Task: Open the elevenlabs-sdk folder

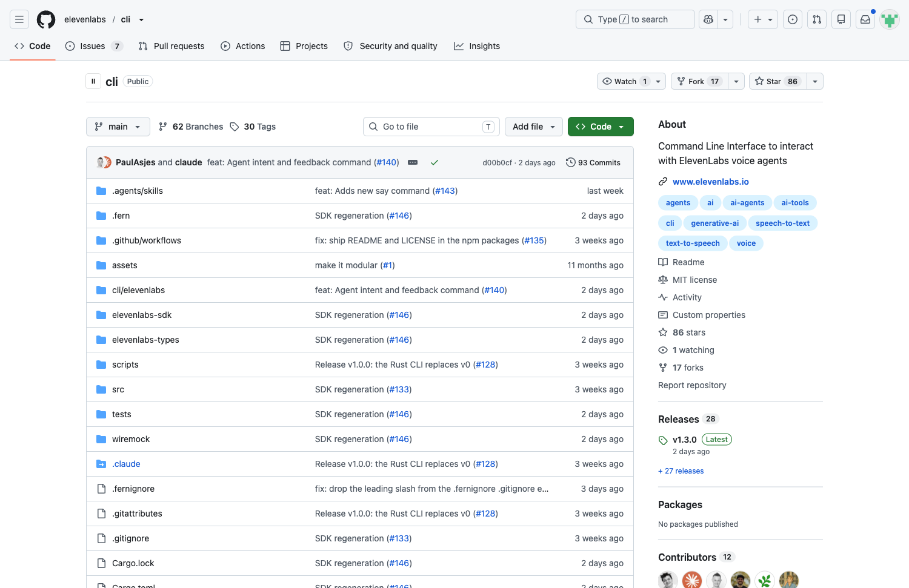Action: pos(142,315)
